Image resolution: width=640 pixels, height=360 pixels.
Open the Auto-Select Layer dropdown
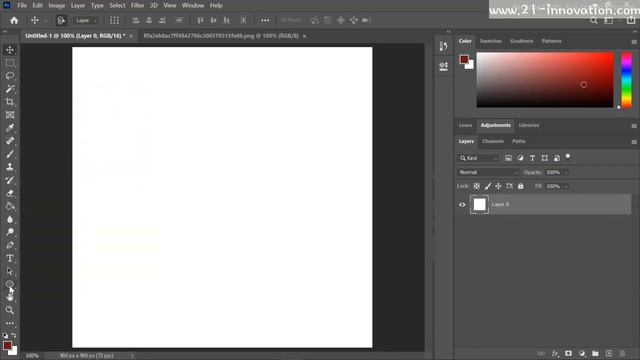click(85, 20)
